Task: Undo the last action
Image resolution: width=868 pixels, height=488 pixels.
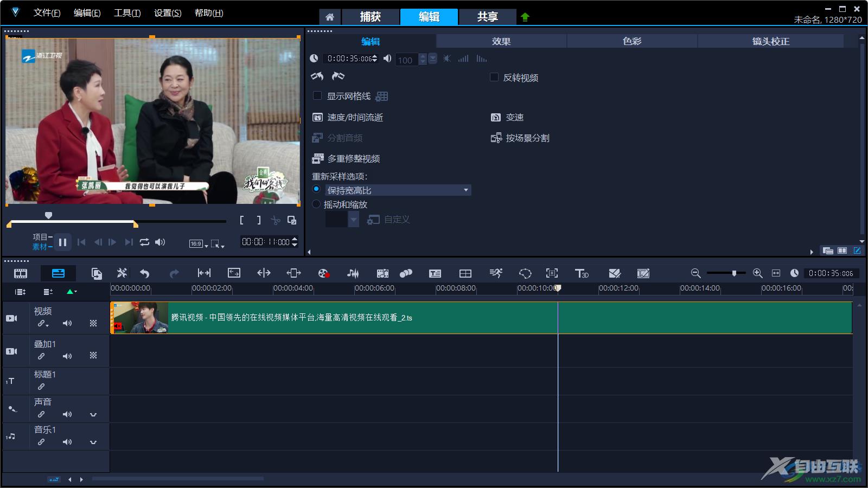Action: click(145, 273)
